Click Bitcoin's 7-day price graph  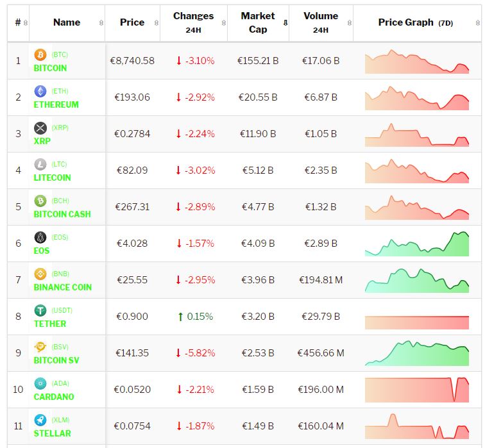tap(417, 62)
